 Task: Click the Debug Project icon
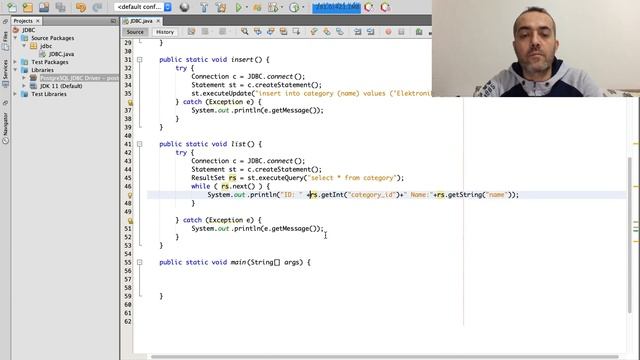(257, 7)
